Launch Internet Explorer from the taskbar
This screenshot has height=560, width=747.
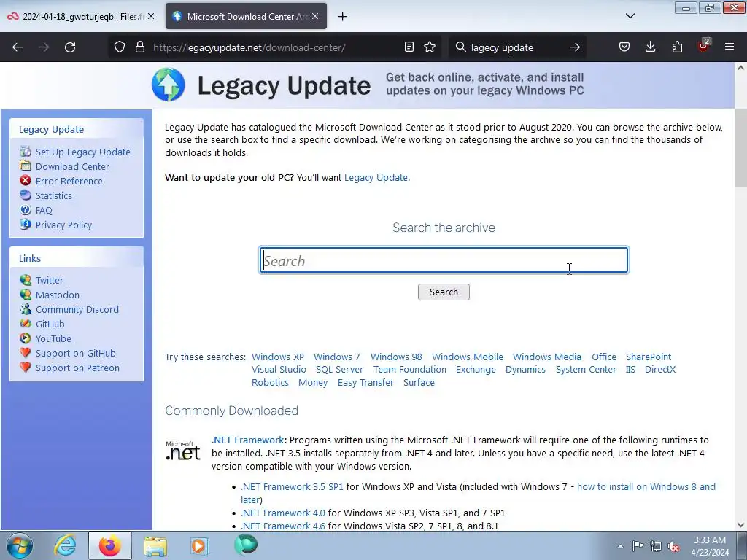click(x=65, y=545)
